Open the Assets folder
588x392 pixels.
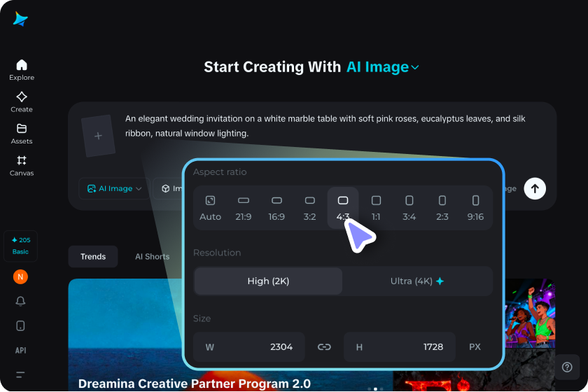22,134
